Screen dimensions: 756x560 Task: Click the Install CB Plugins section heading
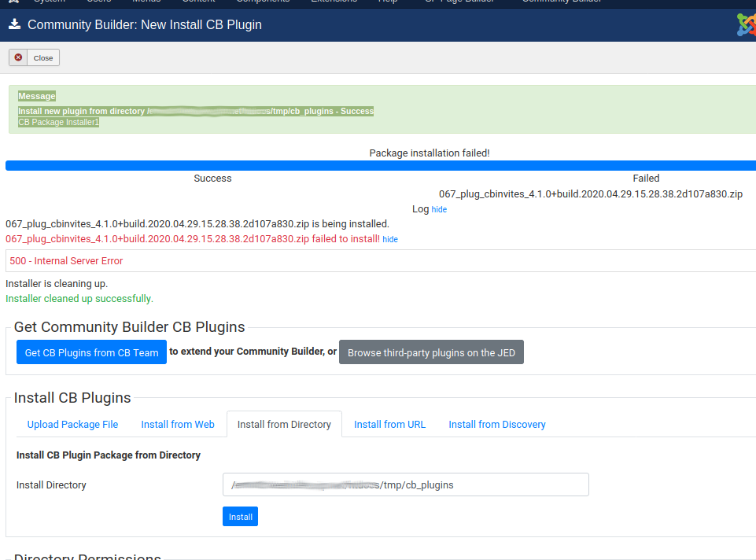(72, 398)
